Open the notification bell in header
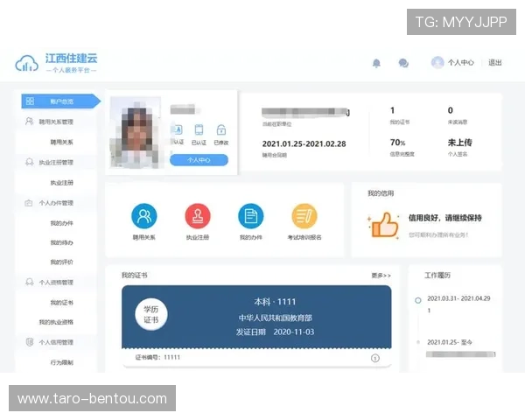The image size is (525, 420). pyautogui.click(x=376, y=63)
